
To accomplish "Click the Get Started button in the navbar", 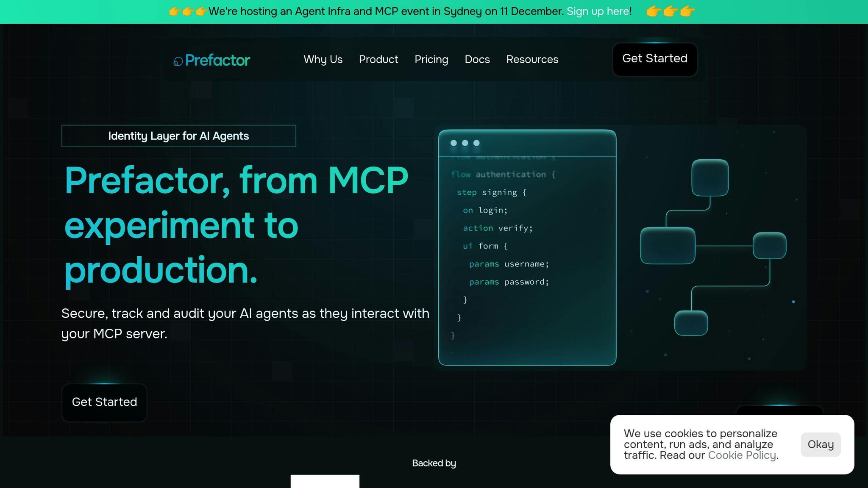I will [655, 59].
